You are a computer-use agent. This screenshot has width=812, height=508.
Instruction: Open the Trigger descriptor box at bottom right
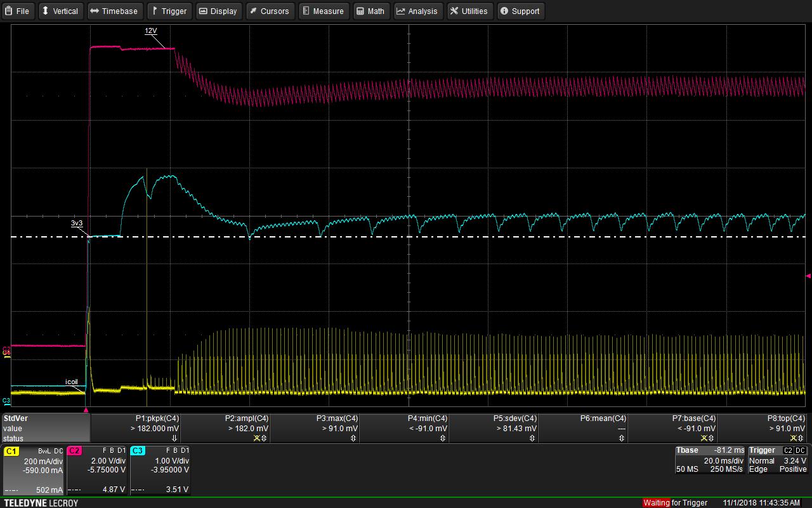coord(778,460)
